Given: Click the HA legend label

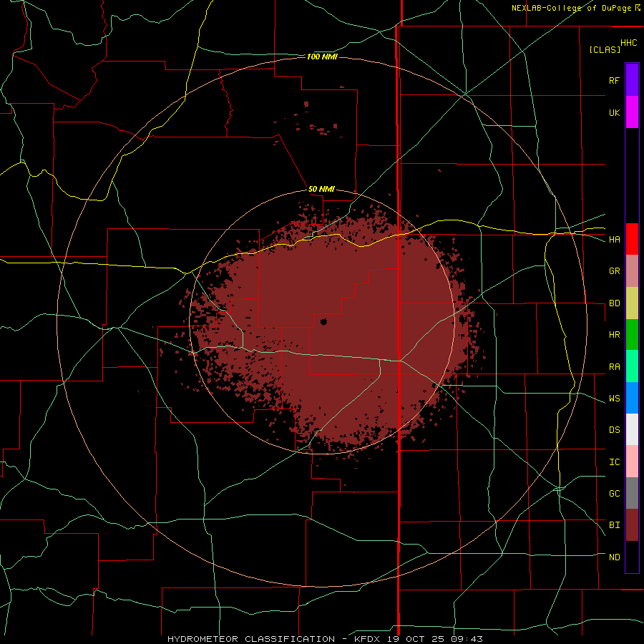Looking at the screenshot, I should point(615,240).
